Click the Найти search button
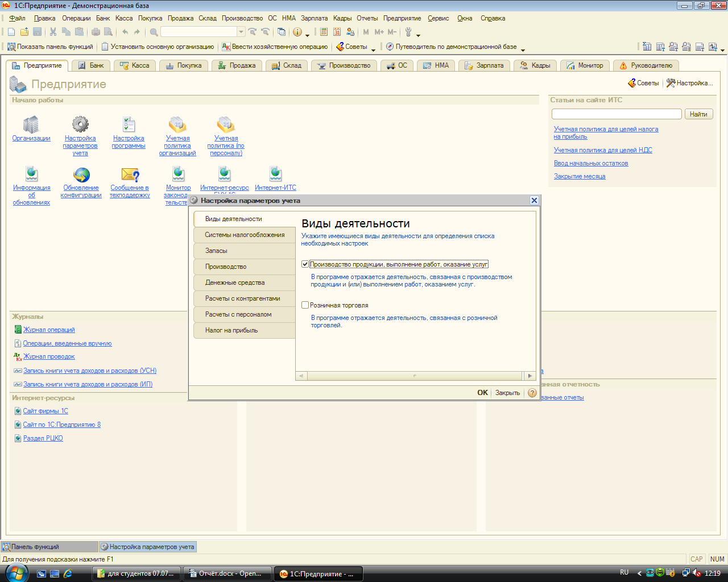The image size is (728, 582). tap(698, 114)
